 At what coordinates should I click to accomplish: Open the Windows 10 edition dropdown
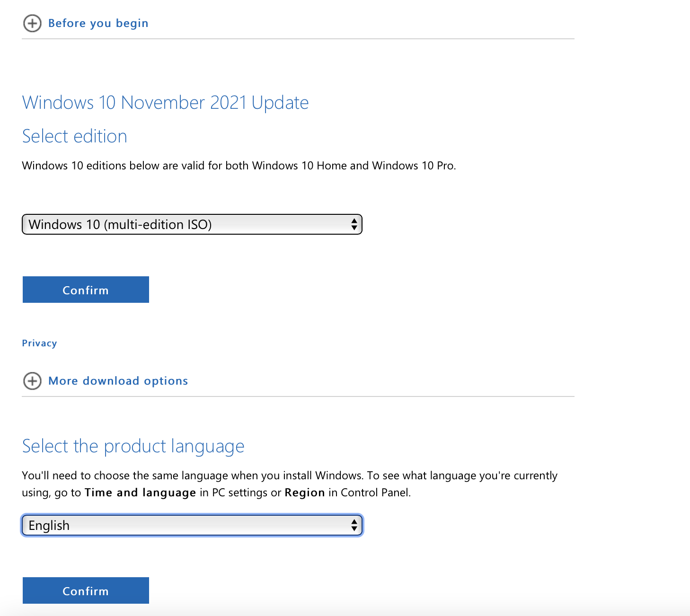click(x=192, y=224)
